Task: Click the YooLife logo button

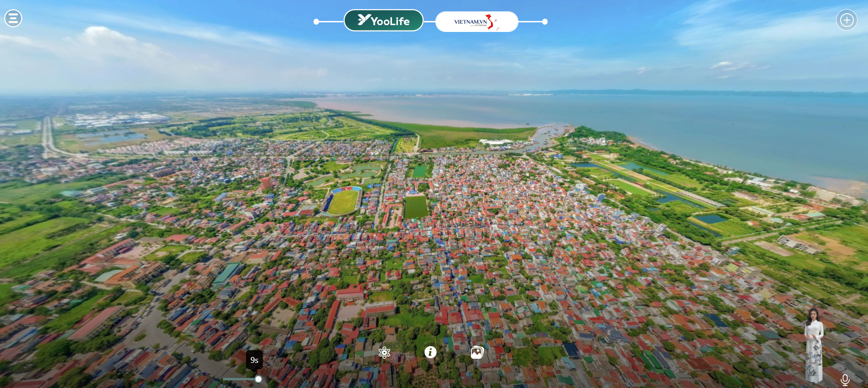Action: point(383,21)
